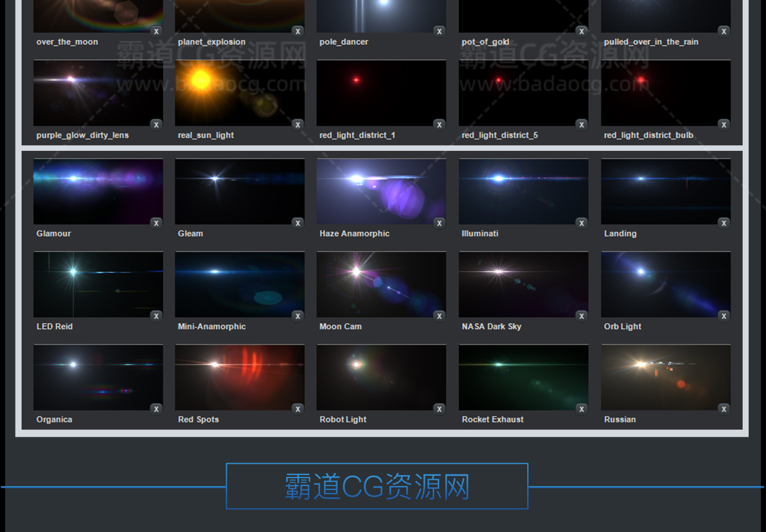Select the purple_glow_dirty_lens thumbnail
The width and height of the screenshot is (766, 532).
98,93
